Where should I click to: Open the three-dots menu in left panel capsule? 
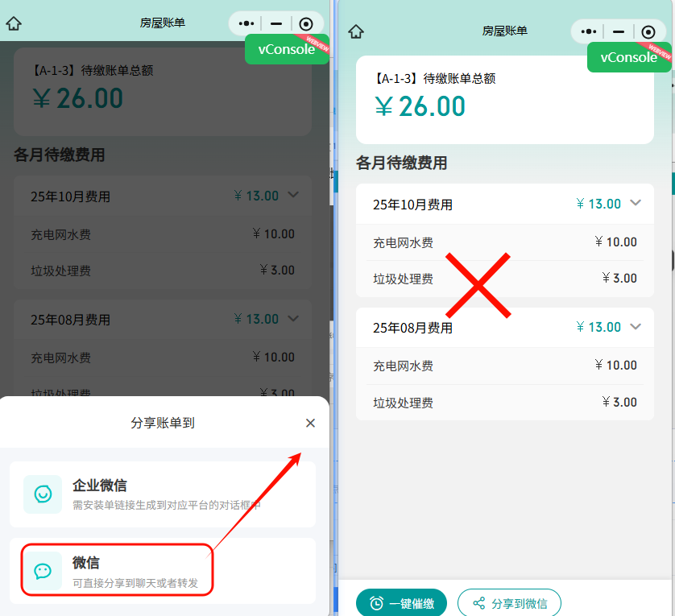[246, 23]
